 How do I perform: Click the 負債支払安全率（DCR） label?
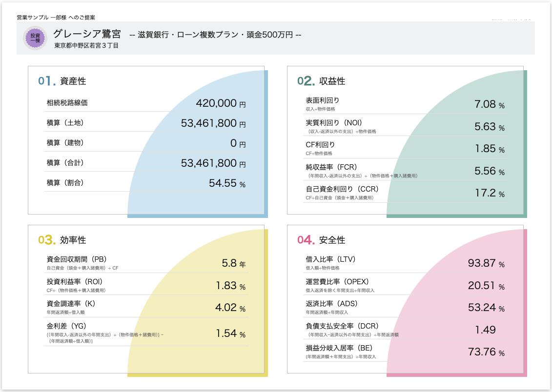(342, 326)
